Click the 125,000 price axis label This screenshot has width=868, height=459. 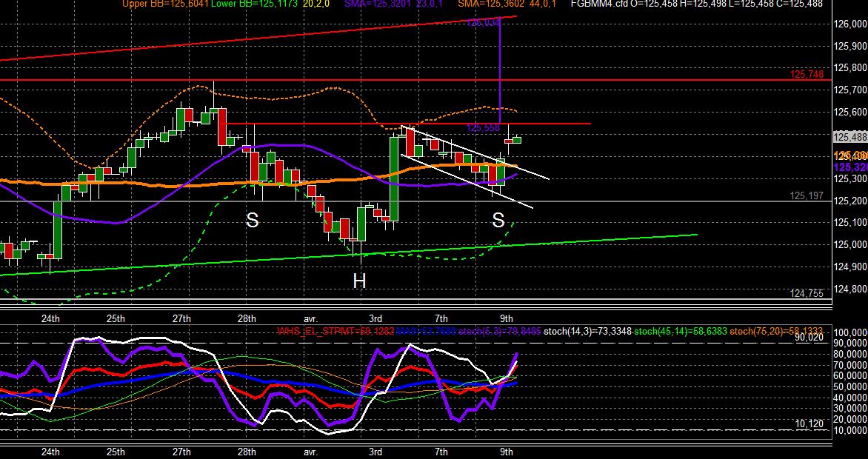coord(849,245)
